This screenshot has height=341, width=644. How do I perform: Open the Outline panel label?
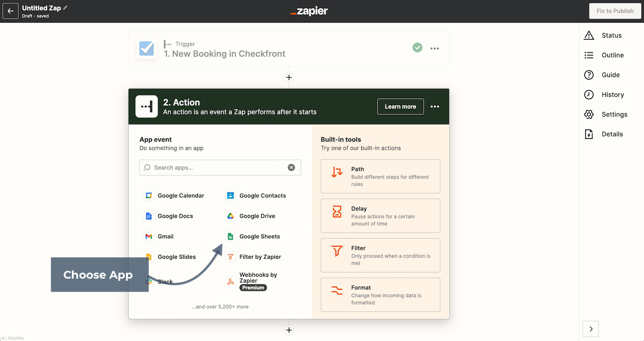pyautogui.click(x=613, y=55)
